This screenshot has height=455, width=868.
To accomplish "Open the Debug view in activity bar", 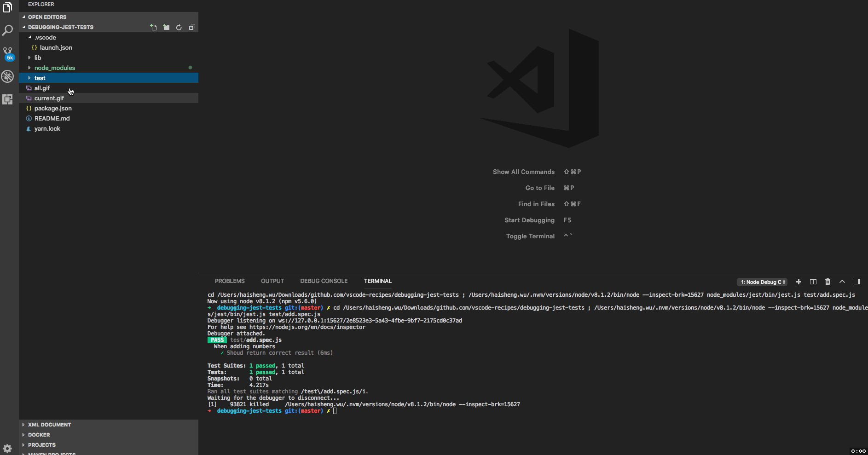I will tap(7, 76).
